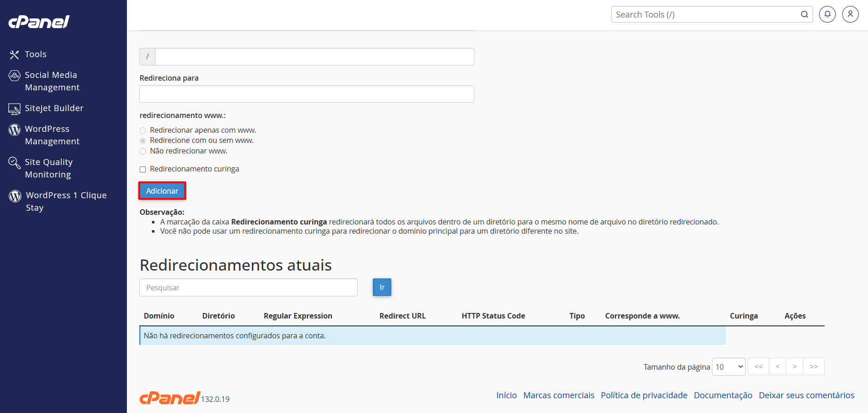Open the user account menu icon

pyautogui.click(x=850, y=14)
